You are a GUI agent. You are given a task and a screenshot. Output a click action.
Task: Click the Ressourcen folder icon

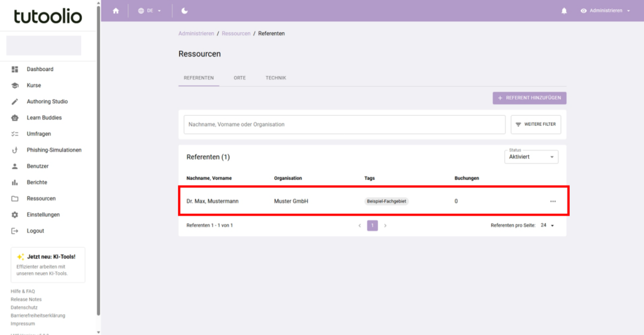[x=15, y=198]
